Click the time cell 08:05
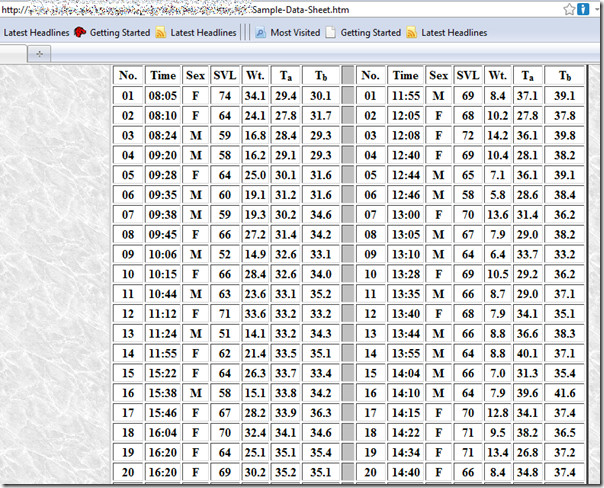 pos(163,96)
